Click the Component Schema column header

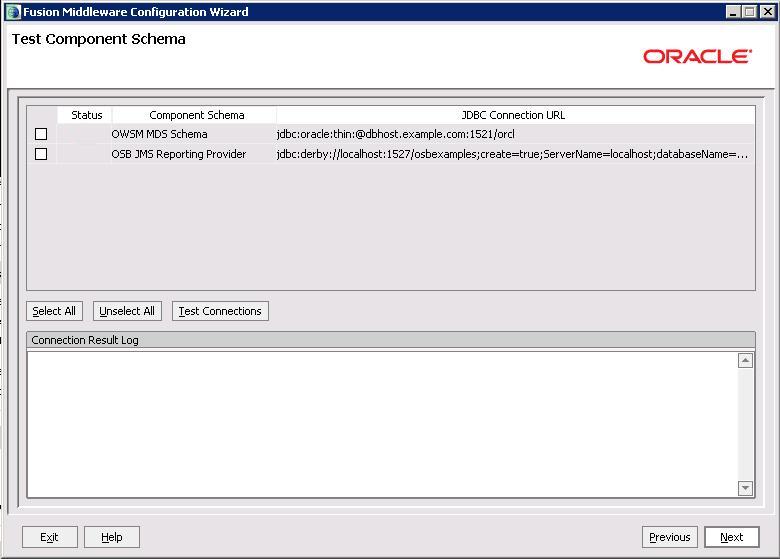click(x=195, y=115)
